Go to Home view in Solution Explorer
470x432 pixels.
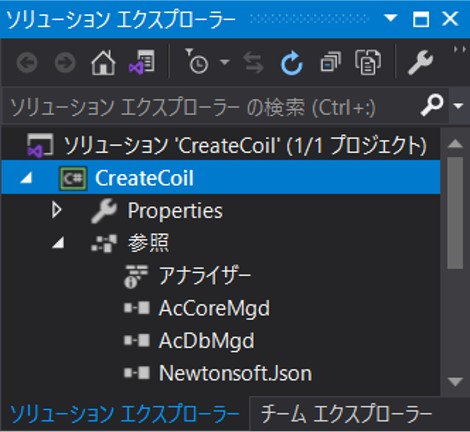[103, 62]
